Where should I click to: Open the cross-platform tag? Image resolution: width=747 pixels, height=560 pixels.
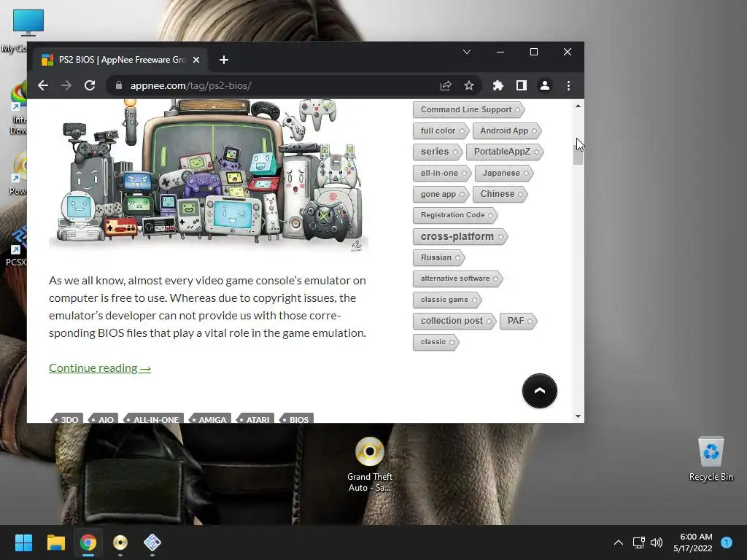click(x=460, y=237)
